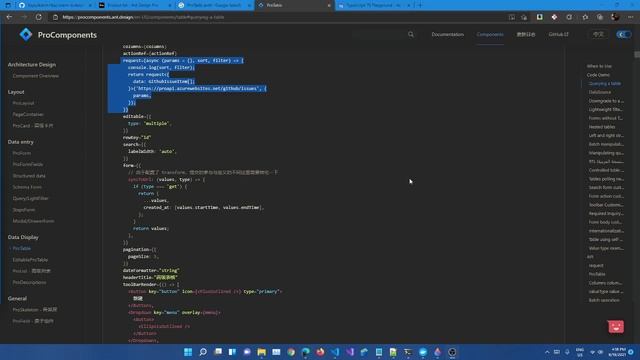
Task: Switch to the Google Search browser tab
Action: click(214, 5)
